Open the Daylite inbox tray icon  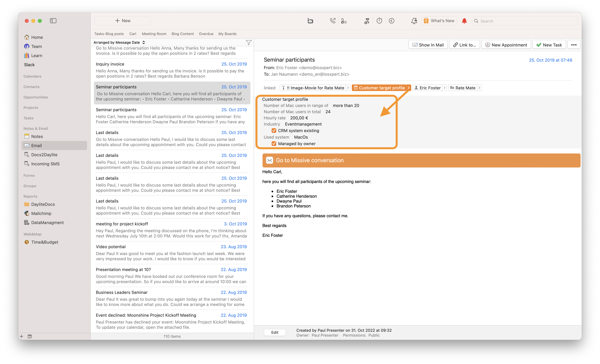click(310, 21)
